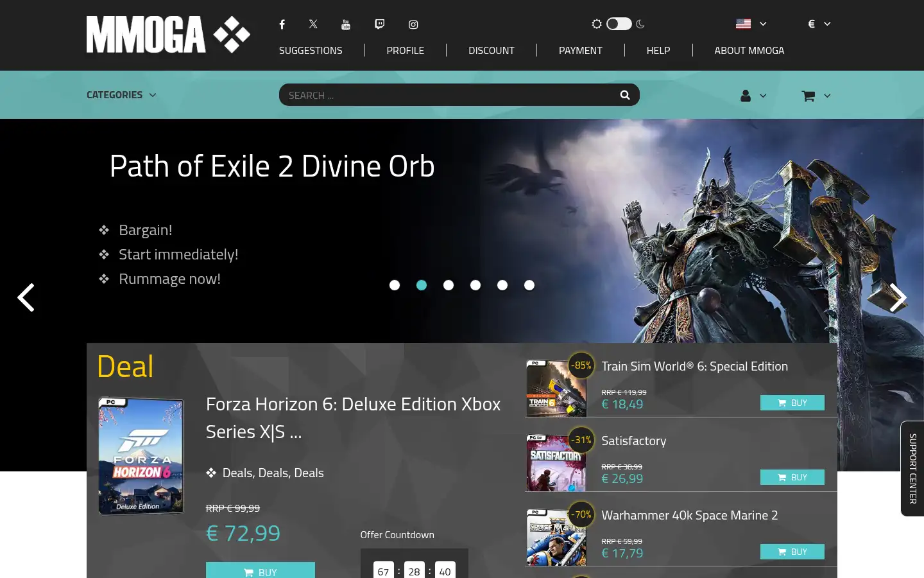
Task: Click the € 72,99 Forza price
Action: click(x=243, y=533)
